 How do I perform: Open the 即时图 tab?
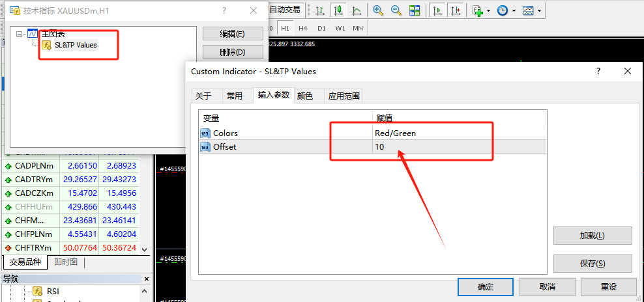[x=66, y=262]
